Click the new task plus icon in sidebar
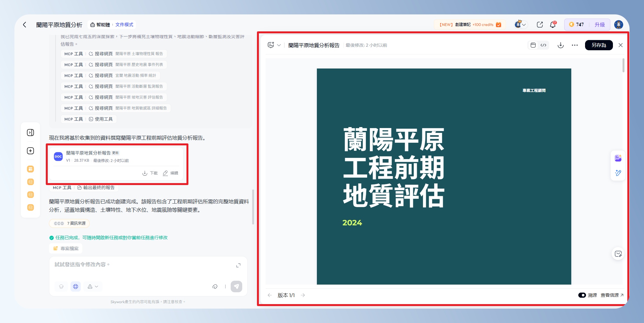The width and height of the screenshot is (644, 323). tap(30, 151)
